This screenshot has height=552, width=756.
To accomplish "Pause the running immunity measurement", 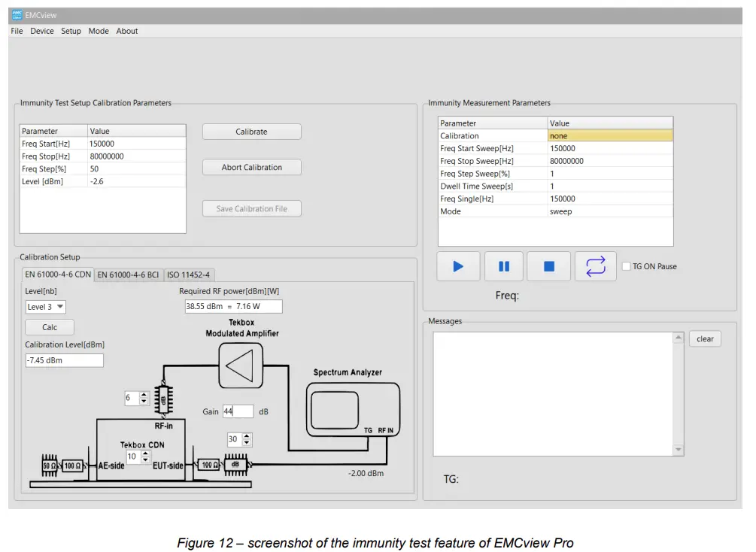I will click(503, 265).
